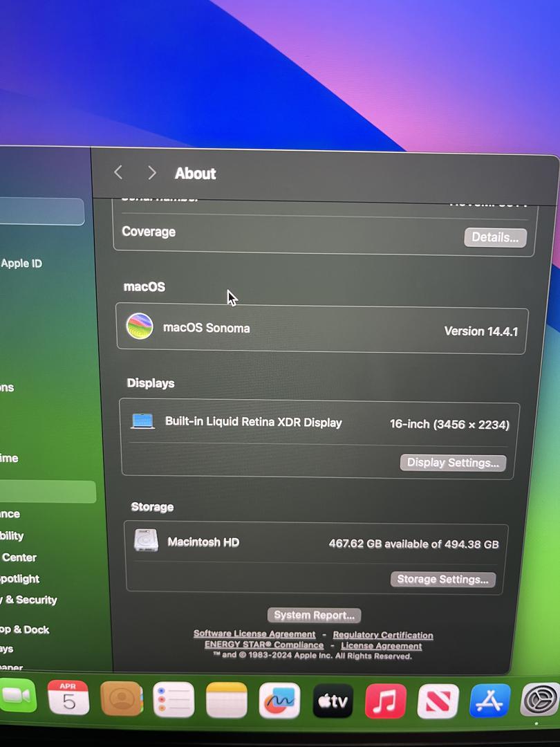This screenshot has width=560, height=747.
Task: Click the About title in the toolbar
Action: click(x=195, y=174)
